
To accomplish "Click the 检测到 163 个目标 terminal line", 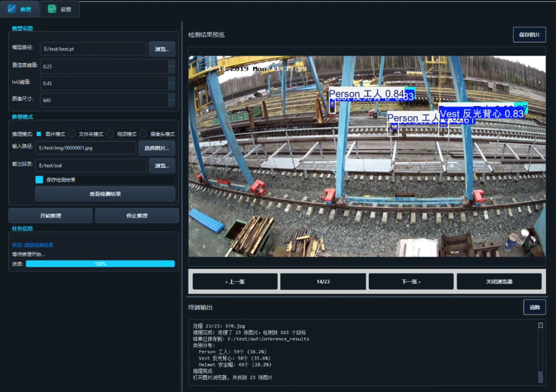I will coord(249,333).
